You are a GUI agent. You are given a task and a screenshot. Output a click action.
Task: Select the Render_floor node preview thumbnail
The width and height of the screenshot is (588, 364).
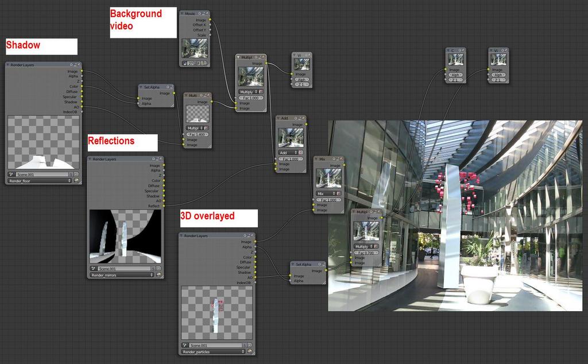[44, 142]
